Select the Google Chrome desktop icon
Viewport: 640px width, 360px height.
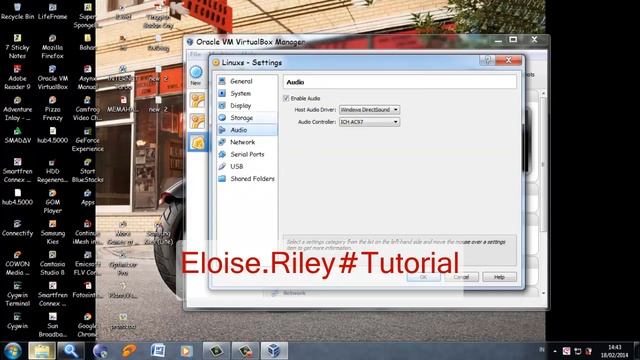87,325
